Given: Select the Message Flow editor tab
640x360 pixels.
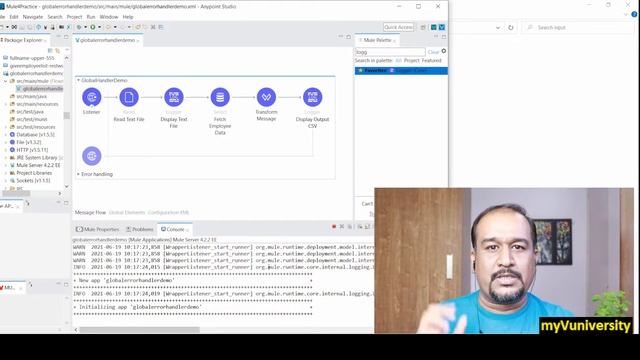Looking at the screenshot, I should click(x=90, y=212).
